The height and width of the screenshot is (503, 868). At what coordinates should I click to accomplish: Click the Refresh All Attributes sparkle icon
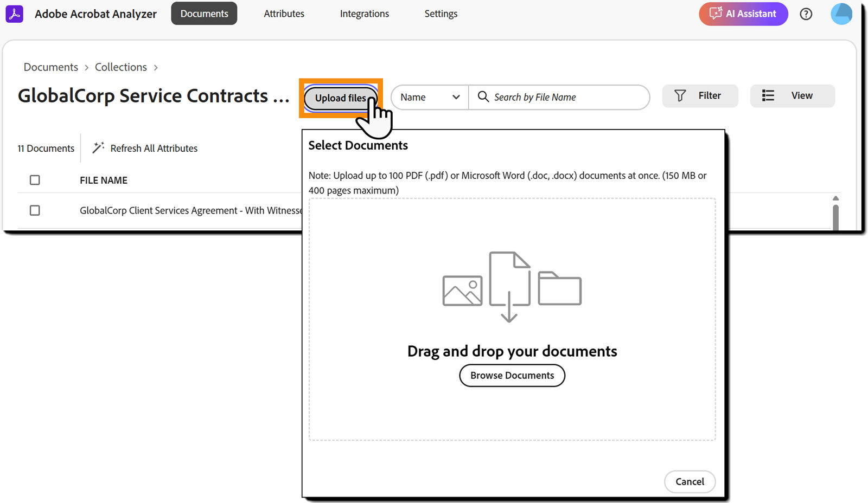[x=97, y=147]
